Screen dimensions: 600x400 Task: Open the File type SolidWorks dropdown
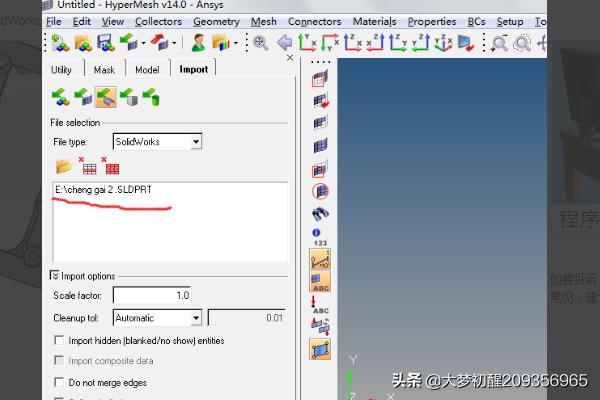(196, 142)
